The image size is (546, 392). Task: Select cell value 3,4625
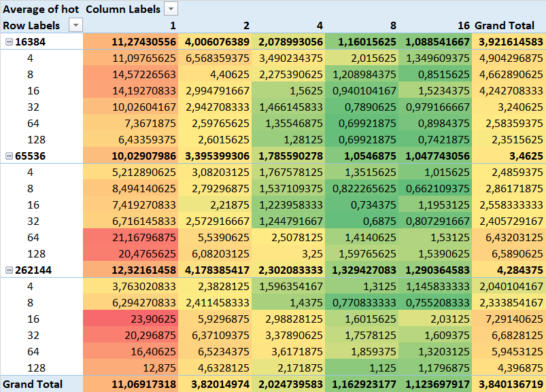(526, 156)
